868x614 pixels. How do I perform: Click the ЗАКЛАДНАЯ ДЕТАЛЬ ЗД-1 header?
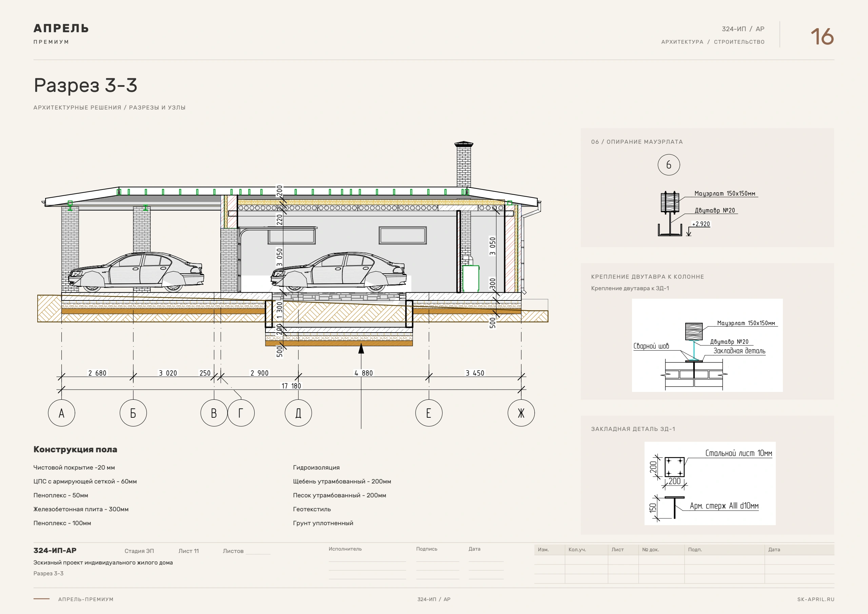coord(633,429)
